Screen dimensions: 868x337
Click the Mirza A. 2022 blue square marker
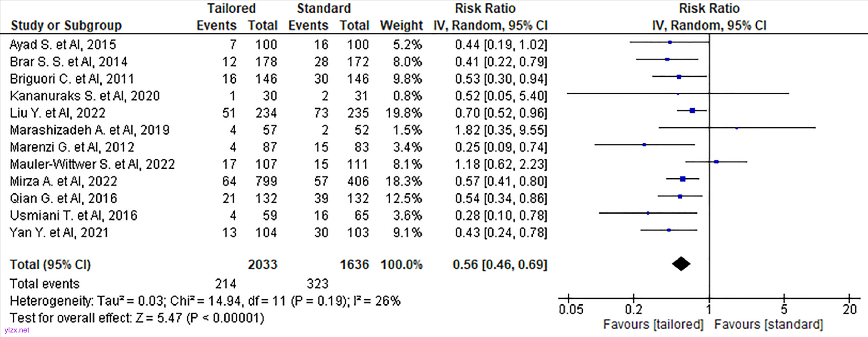pos(682,179)
